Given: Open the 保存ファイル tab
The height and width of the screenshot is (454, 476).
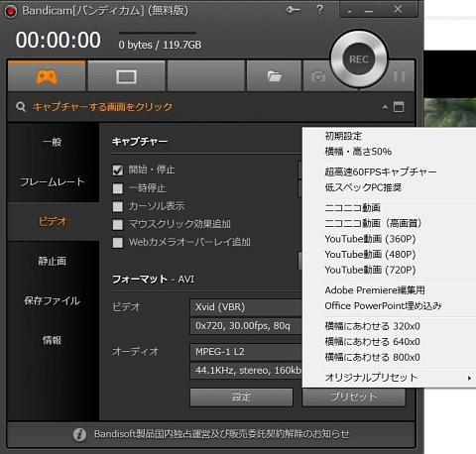Looking at the screenshot, I should coord(53,300).
